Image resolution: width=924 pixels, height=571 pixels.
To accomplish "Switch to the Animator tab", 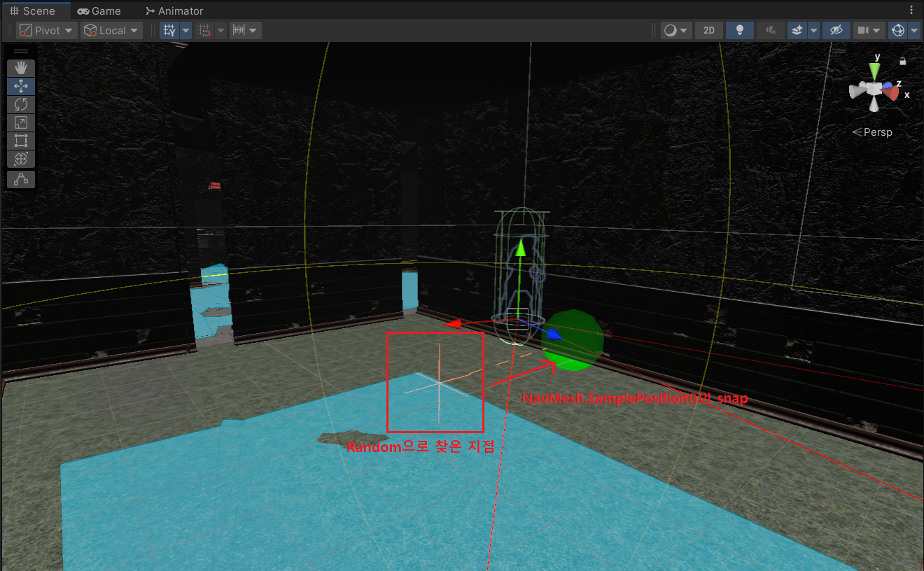I will point(174,11).
